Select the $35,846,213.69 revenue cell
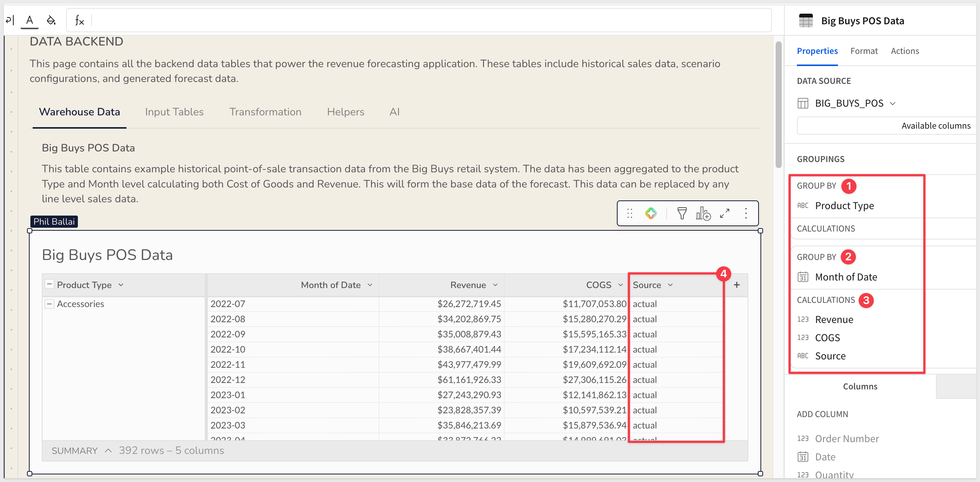Viewport: 980px width, 482px height. [x=441, y=425]
